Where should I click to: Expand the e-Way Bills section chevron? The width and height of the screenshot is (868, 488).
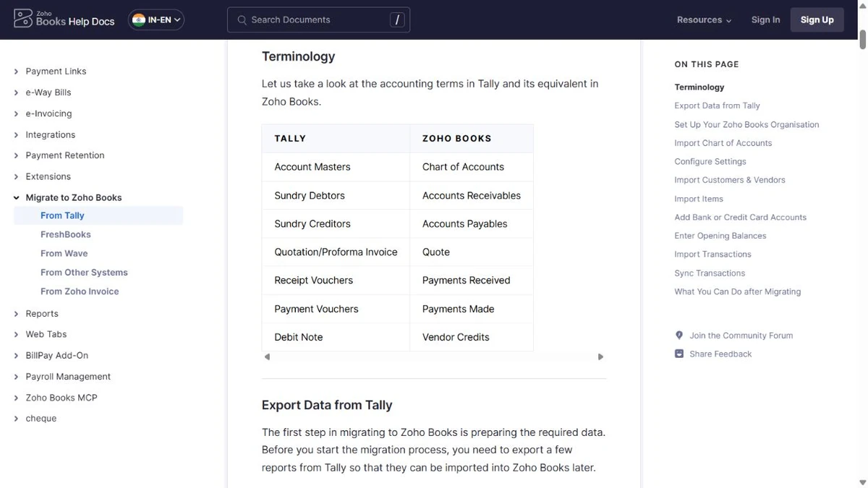coord(17,93)
